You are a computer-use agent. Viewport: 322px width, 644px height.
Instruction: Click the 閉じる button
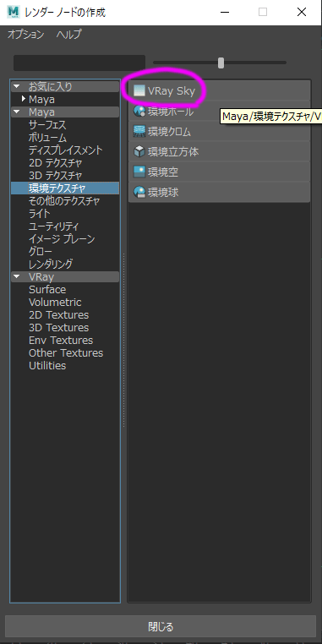pos(161,627)
